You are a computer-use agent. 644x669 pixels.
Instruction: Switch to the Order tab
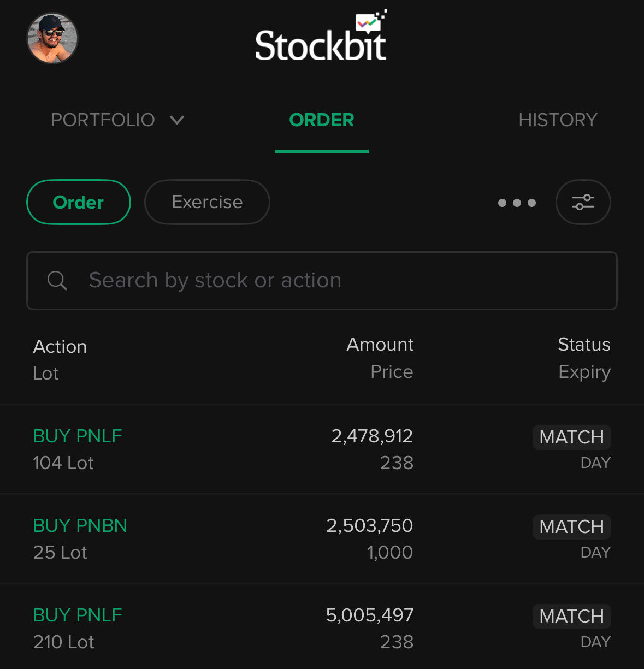pos(322,120)
